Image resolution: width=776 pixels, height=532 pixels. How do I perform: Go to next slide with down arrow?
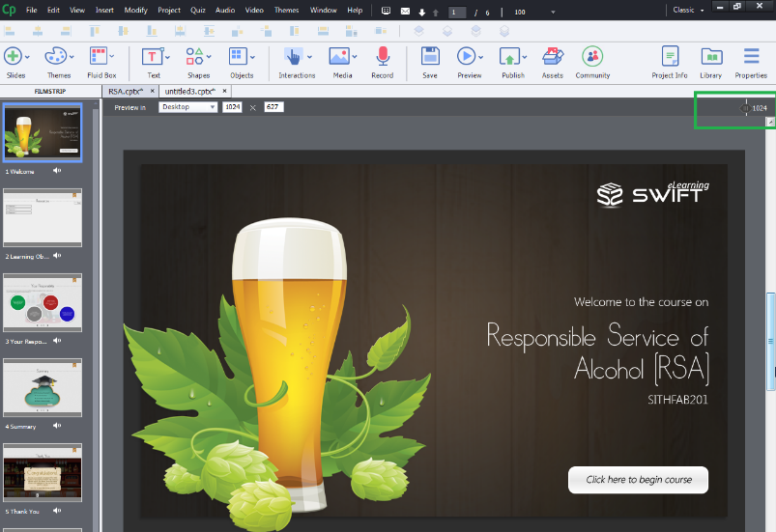(422, 13)
